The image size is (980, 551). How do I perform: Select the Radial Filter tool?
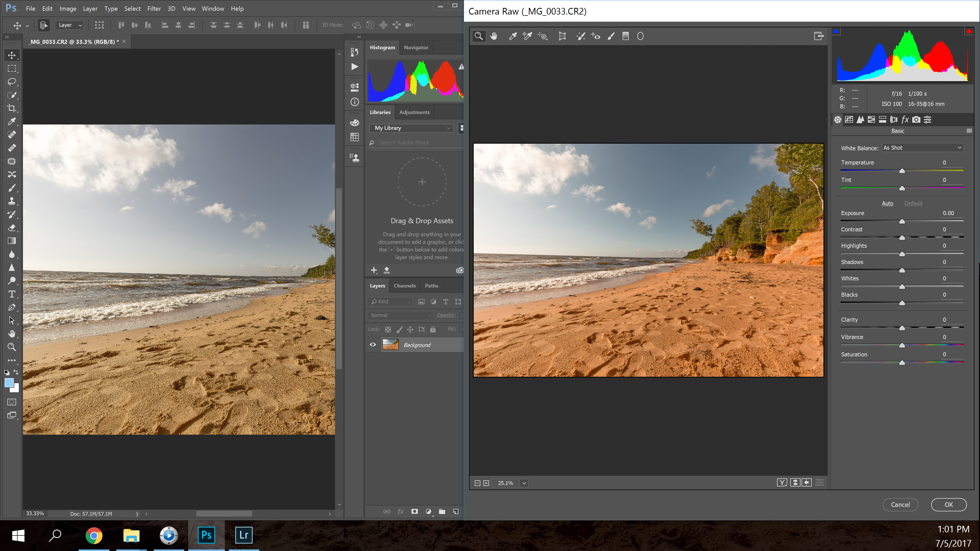tap(640, 36)
